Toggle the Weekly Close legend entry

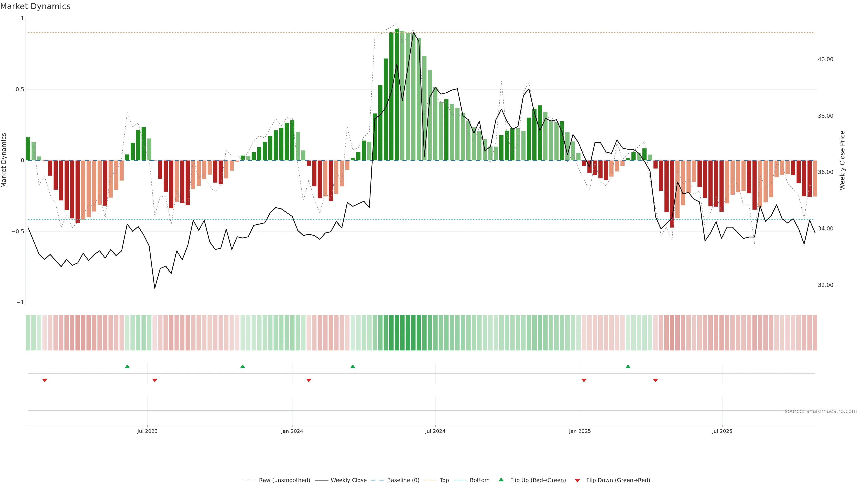point(348,480)
